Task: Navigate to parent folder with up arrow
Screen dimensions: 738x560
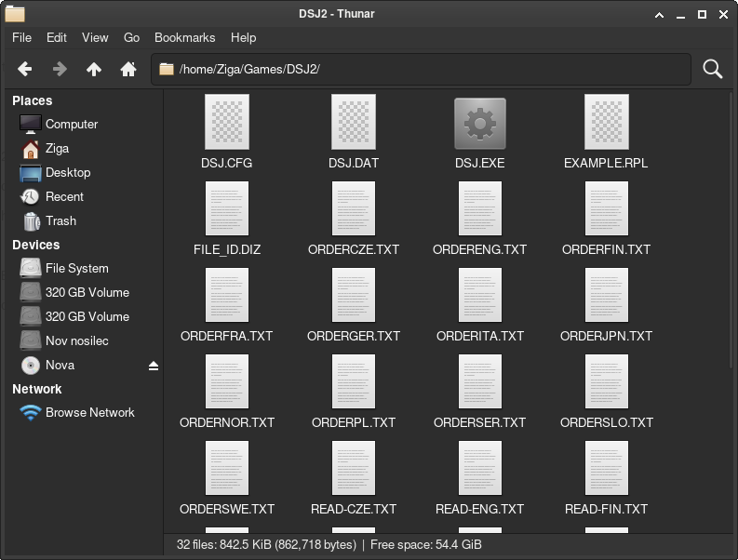Action: point(94,69)
